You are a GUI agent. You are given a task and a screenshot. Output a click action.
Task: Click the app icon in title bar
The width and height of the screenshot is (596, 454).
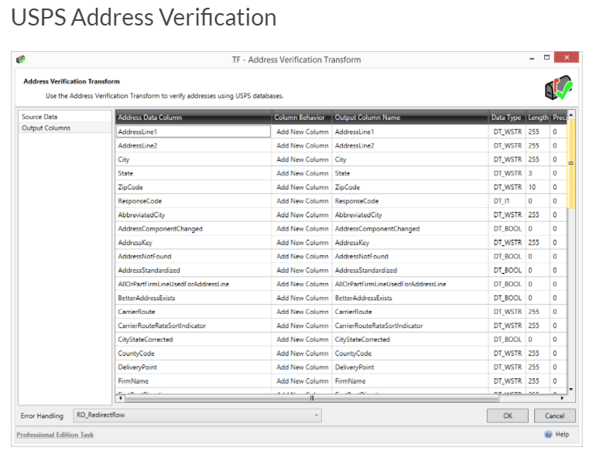(x=21, y=59)
